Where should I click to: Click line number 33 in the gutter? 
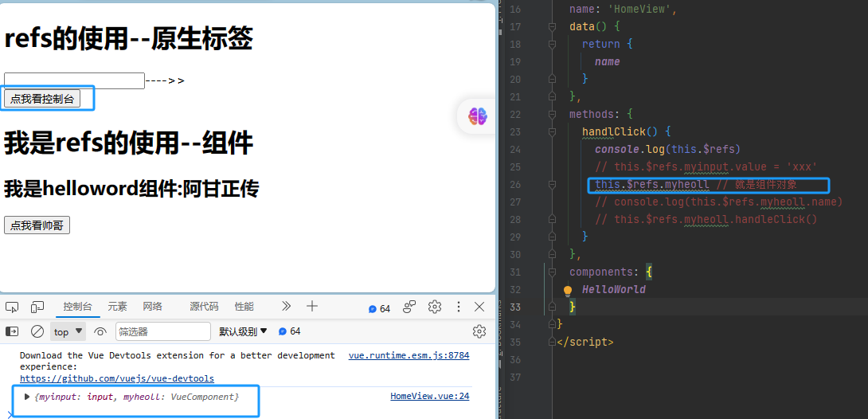(x=514, y=307)
